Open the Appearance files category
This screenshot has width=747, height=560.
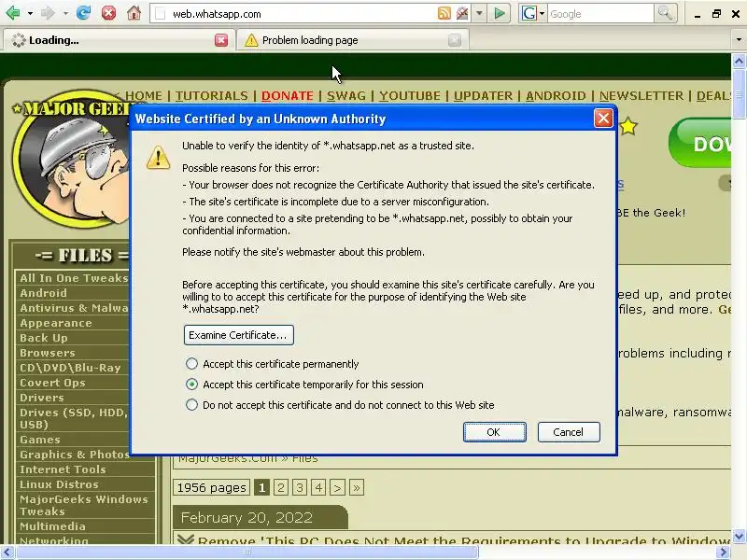pos(56,323)
